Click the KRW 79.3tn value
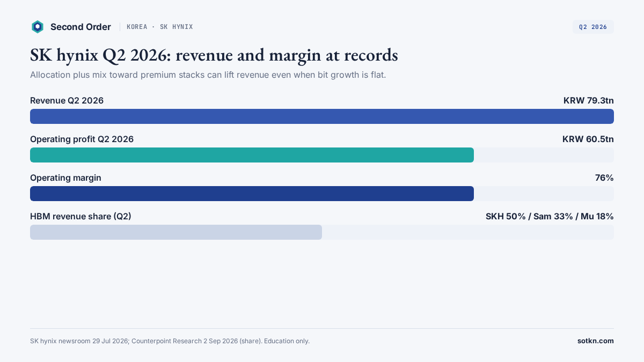This screenshot has height=362, width=644. point(589,101)
